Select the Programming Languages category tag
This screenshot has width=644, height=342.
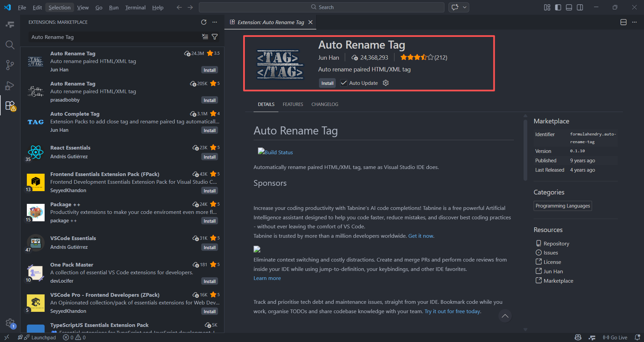[x=562, y=206]
